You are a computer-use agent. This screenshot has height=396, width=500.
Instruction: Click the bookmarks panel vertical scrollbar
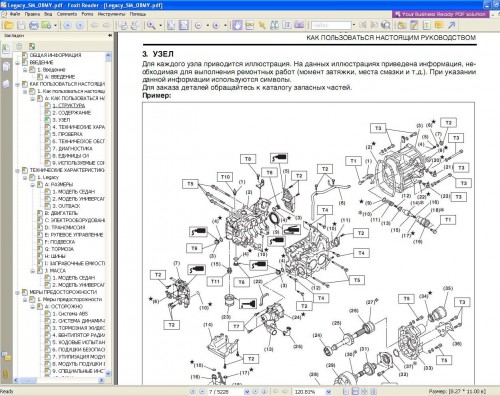[x=108, y=214]
